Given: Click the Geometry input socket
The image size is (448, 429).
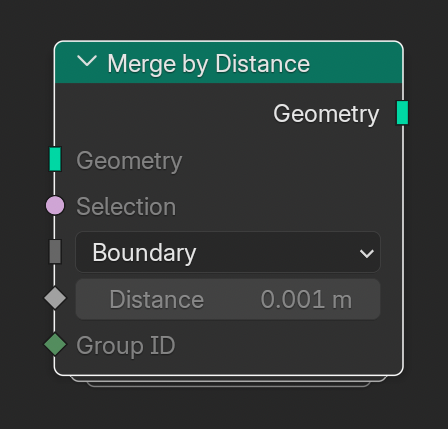Looking at the screenshot, I should coord(55,159).
